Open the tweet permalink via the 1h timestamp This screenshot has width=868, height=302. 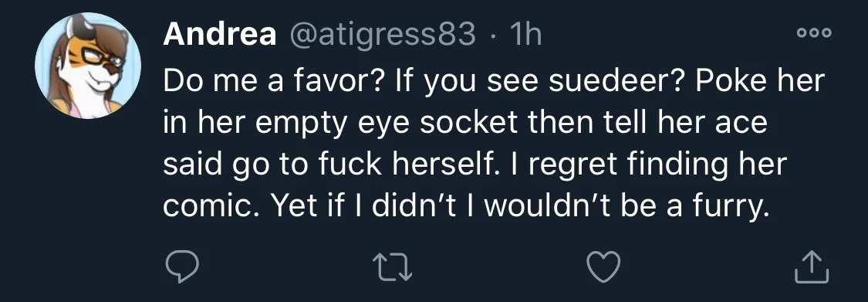(x=525, y=35)
